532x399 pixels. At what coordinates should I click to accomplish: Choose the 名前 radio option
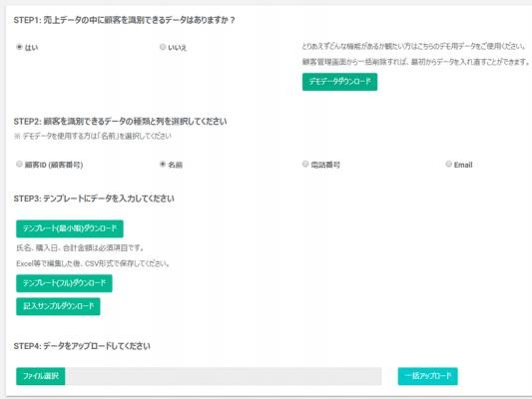click(x=163, y=164)
